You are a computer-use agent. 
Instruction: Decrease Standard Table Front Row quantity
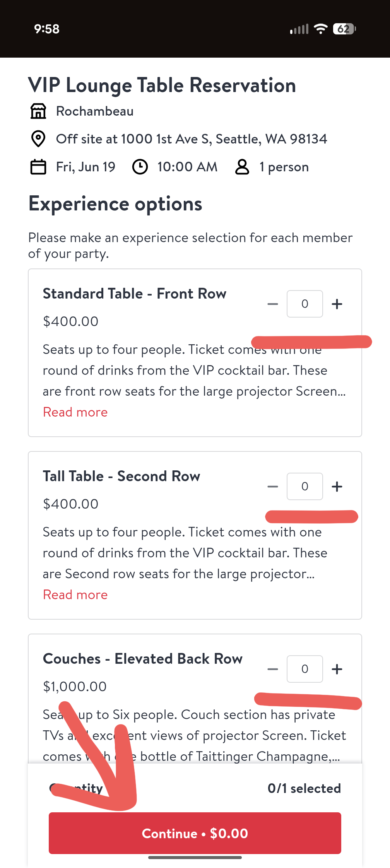(x=273, y=304)
